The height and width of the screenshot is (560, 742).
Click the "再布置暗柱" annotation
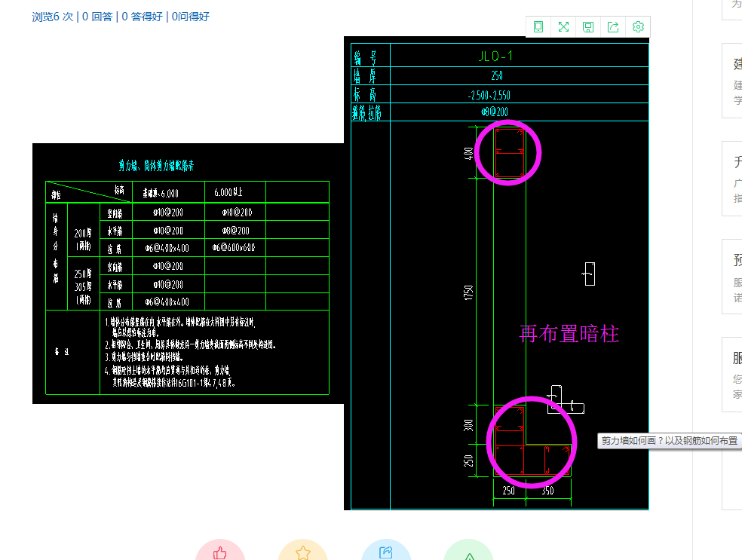click(x=568, y=334)
